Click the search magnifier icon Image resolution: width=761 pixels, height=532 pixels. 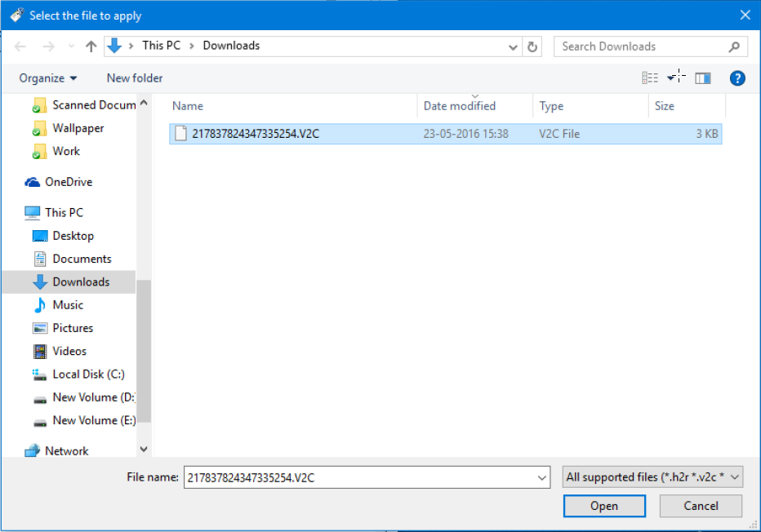734,47
